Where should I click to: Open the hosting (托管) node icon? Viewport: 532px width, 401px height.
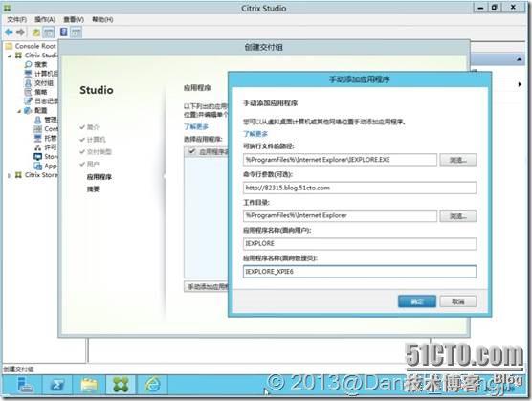[37, 138]
